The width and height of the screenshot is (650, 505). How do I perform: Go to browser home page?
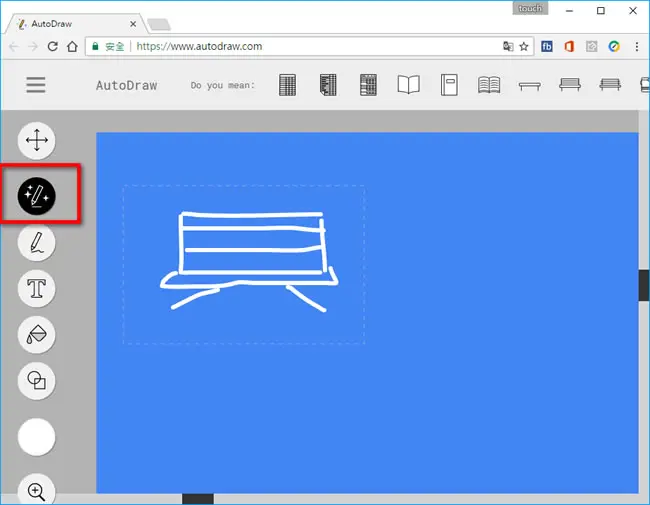[x=73, y=46]
